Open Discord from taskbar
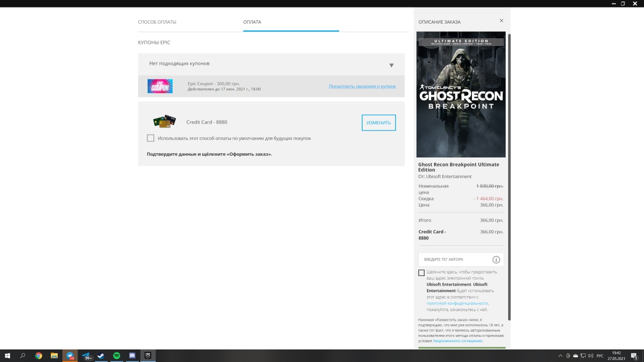Image resolution: width=644 pixels, height=362 pixels. coord(132,355)
